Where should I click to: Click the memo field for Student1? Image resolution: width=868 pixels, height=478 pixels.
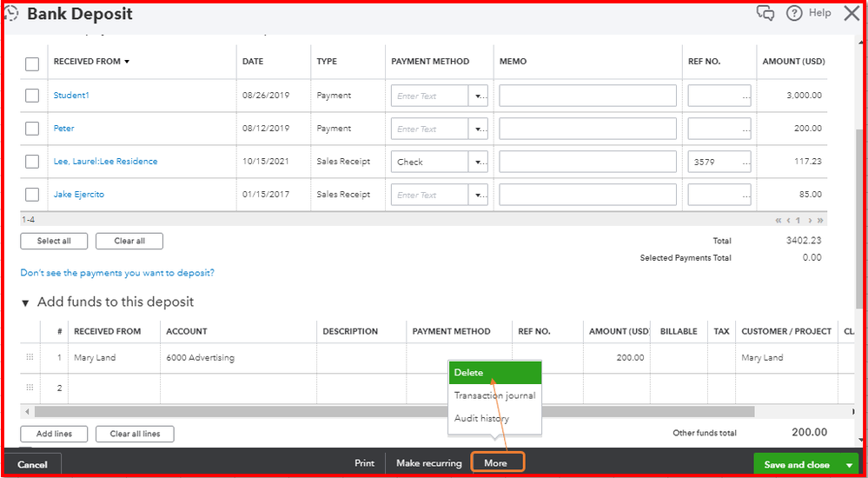pyautogui.click(x=588, y=96)
